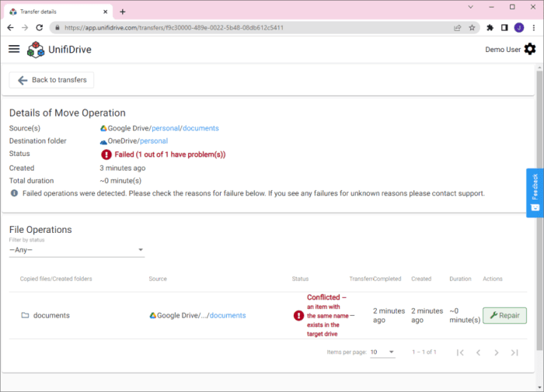Go to next page of file operations
The height and width of the screenshot is (392, 544).
pyautogui.click(x=496, y=352)
